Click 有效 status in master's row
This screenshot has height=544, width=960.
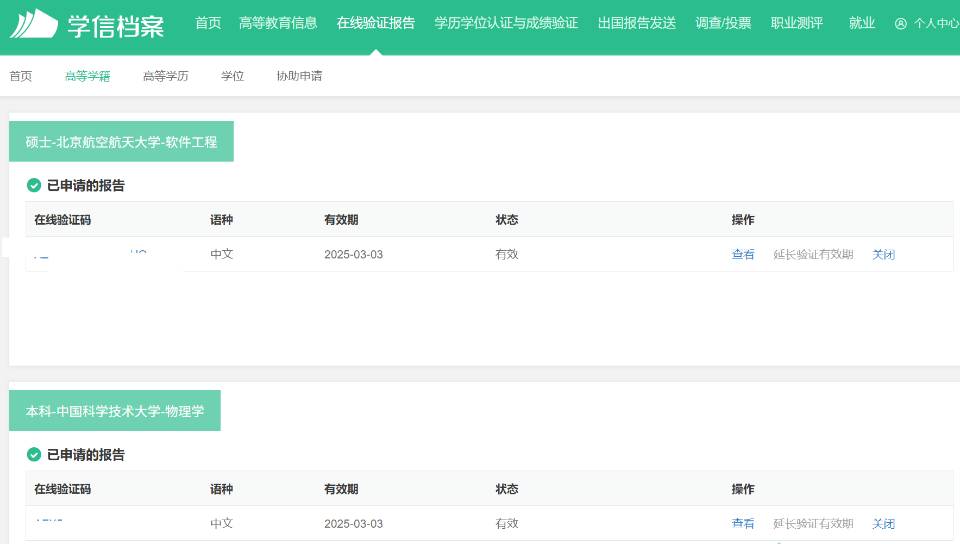coord(507,255)
